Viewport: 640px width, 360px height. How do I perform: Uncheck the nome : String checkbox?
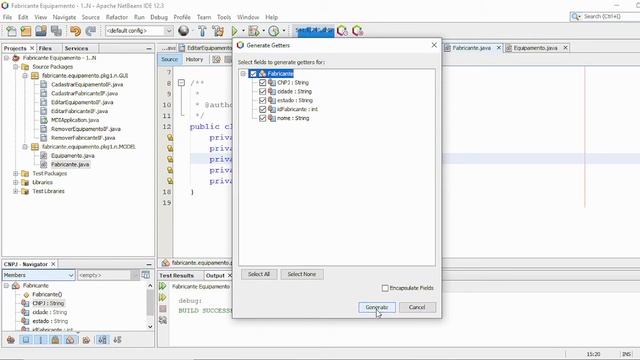262,118
